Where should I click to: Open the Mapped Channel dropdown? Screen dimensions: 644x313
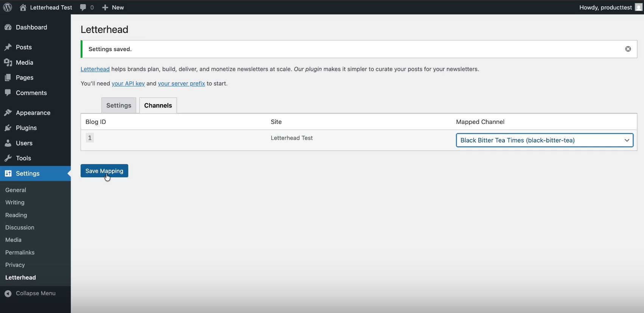(x=544, y=140)
